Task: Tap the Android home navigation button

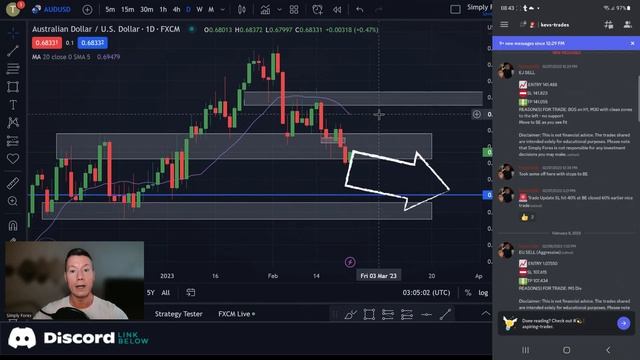Action: 567,350
